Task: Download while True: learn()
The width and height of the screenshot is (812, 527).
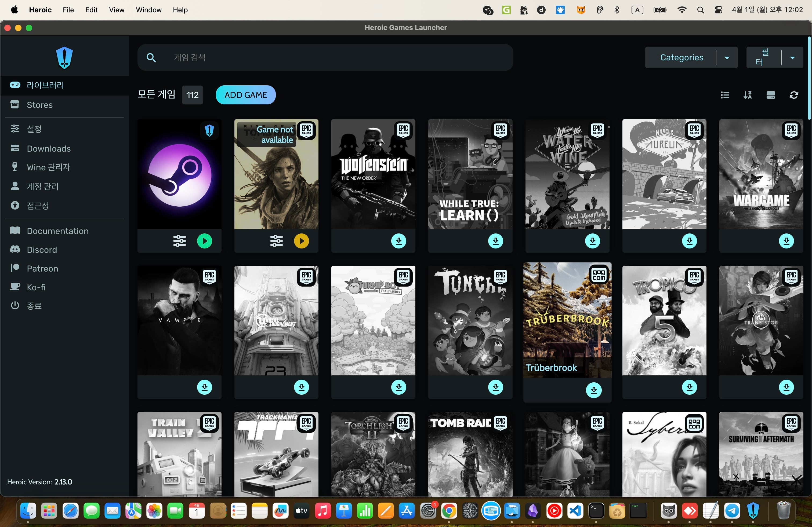Action: (x=496, y=241)
